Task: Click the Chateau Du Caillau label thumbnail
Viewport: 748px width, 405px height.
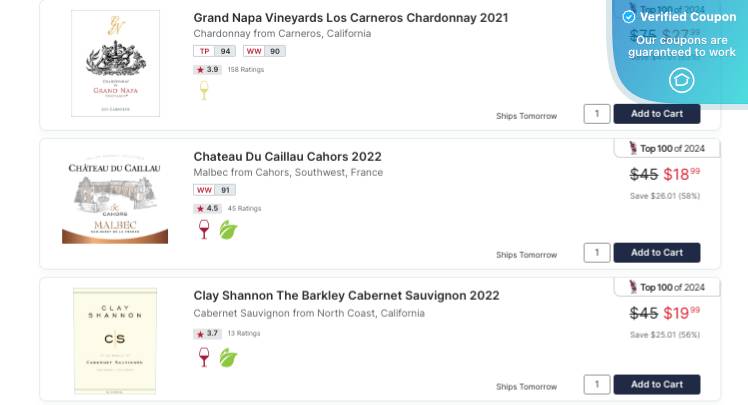Action: tap(115, 201)
